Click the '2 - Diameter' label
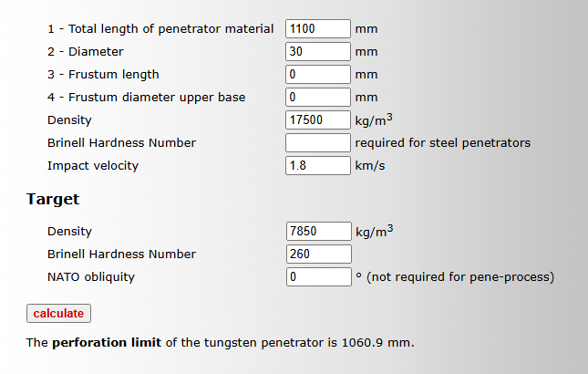The image size is (588, 374). pos(86,52)
